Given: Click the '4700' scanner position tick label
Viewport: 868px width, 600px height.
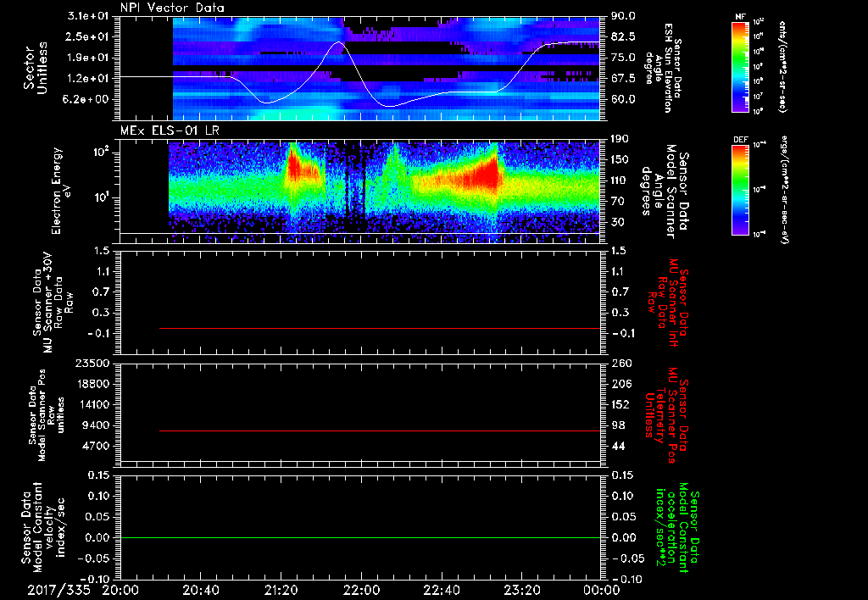Looking at the screenshot, I should [96, 446].
